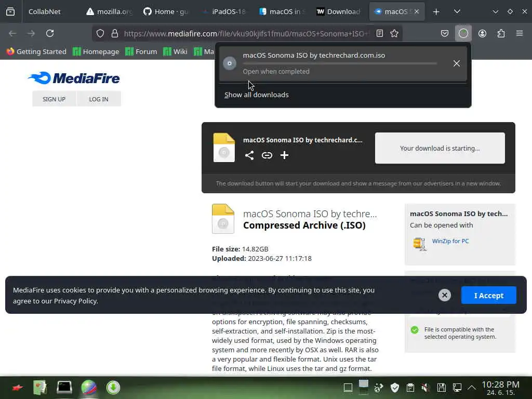Image resolution: width=532 pixels, height=399 pixels.
Task: Open the Firefox hamburger application menu
Action: (x=520, y=33)
